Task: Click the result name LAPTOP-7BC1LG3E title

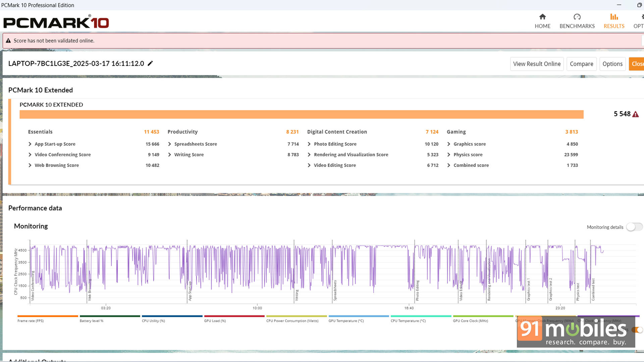Action: click(76, 63)
